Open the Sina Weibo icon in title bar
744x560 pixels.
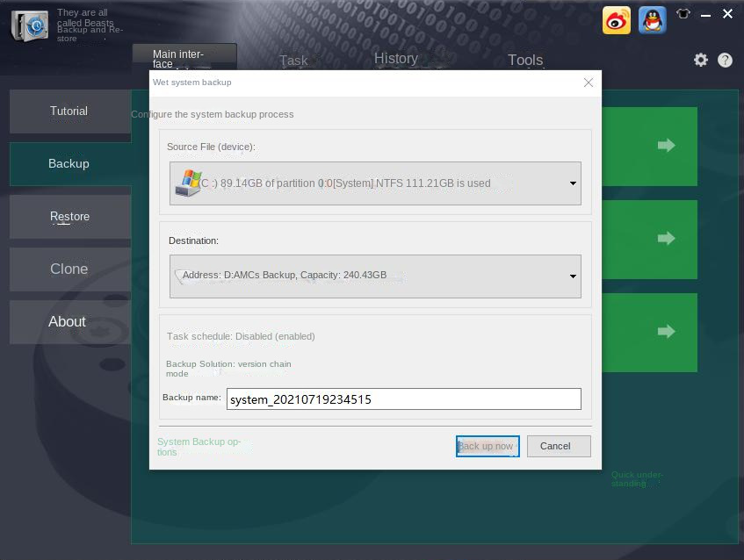(x=616, y=19)
